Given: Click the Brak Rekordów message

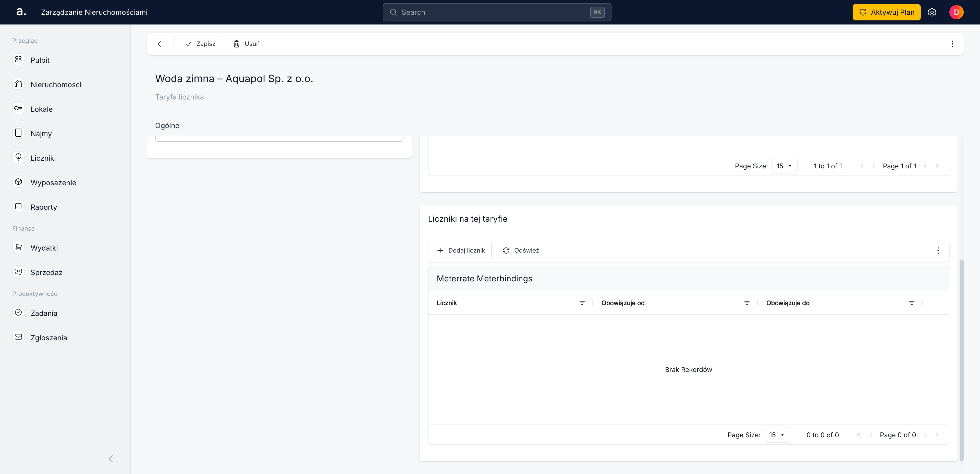Looking at the screenshot, I should click(688, 369).
